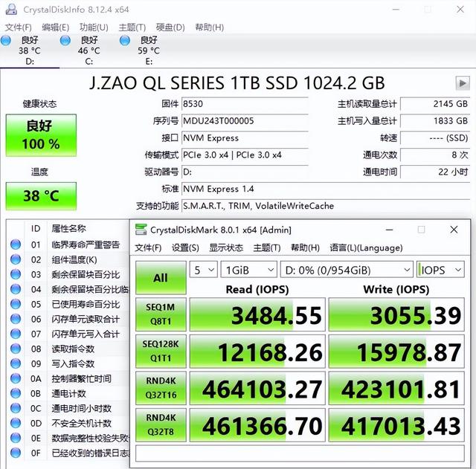Click transfer mode field PCIe 3.0 x4
The height and width of the screenshot is (469, 476).
pos(245,155)
